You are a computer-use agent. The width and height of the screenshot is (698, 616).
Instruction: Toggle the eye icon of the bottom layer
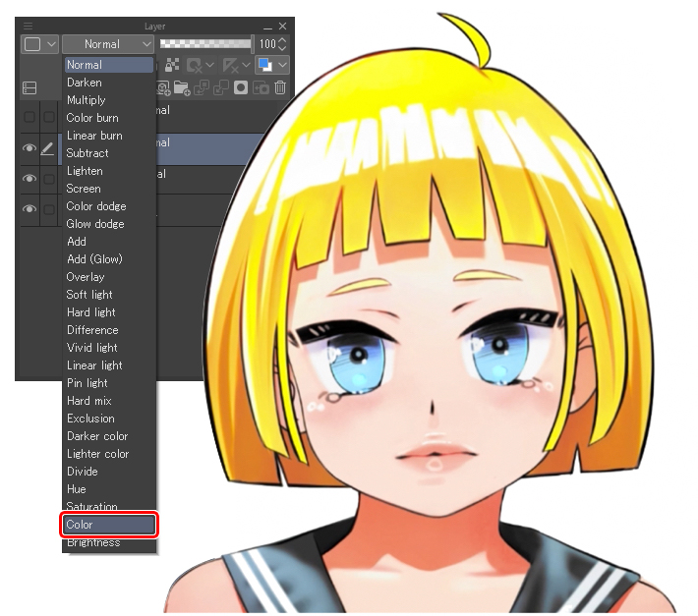29,209
